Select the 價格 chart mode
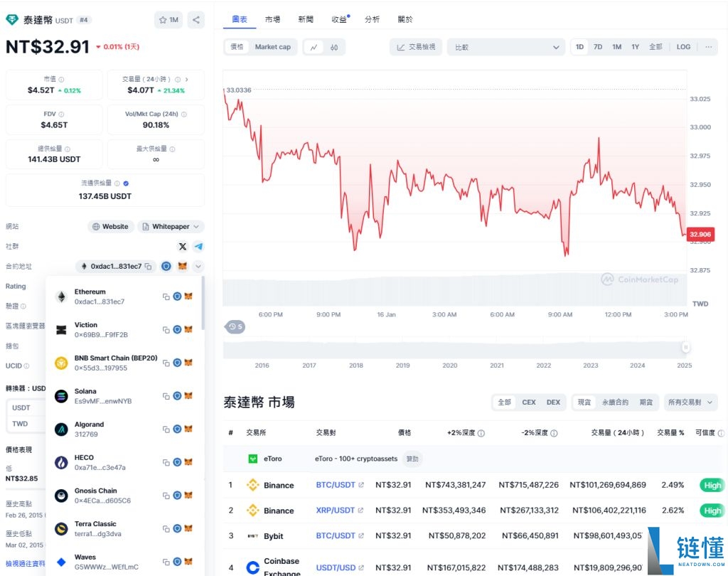 237,47
